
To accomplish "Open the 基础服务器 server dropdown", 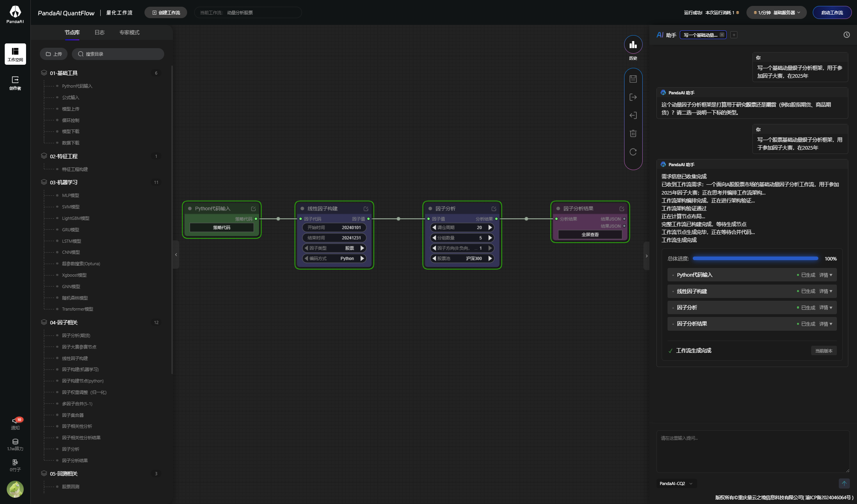I will click(x=776, y=13).
